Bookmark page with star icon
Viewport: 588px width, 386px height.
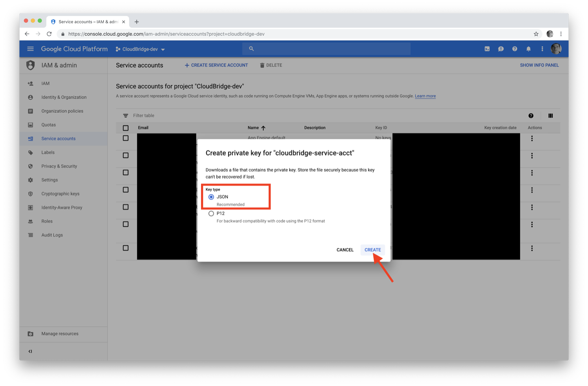(x=536, y=34)
